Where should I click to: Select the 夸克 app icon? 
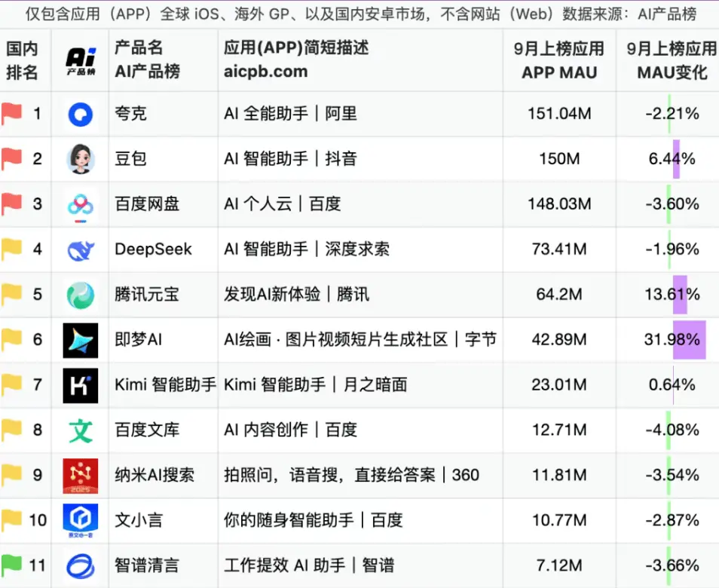click(80, 114)
